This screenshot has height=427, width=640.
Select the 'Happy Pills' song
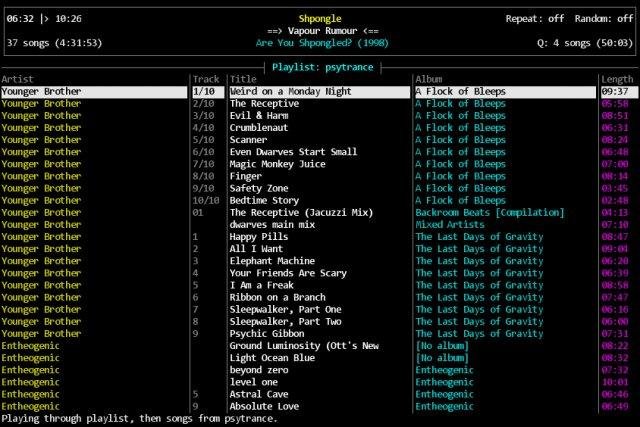point(259,237)
